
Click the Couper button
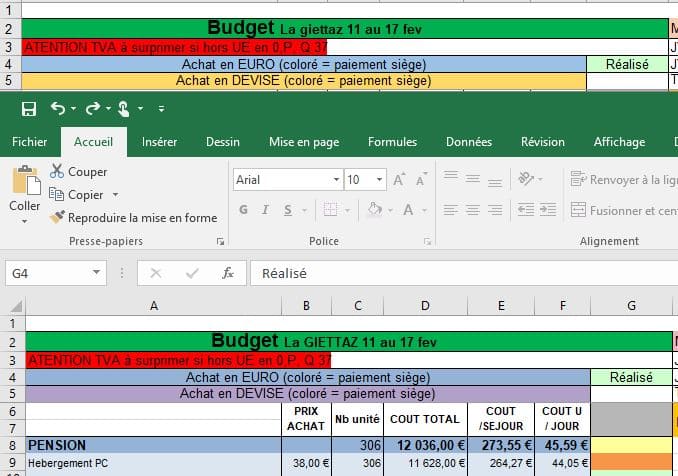coord(78,172)
